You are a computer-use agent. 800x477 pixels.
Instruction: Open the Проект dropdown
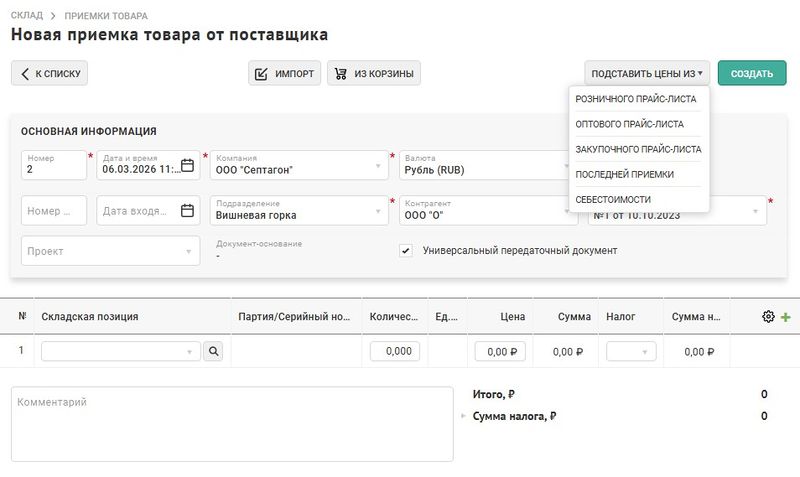click(x=110, y=250)
